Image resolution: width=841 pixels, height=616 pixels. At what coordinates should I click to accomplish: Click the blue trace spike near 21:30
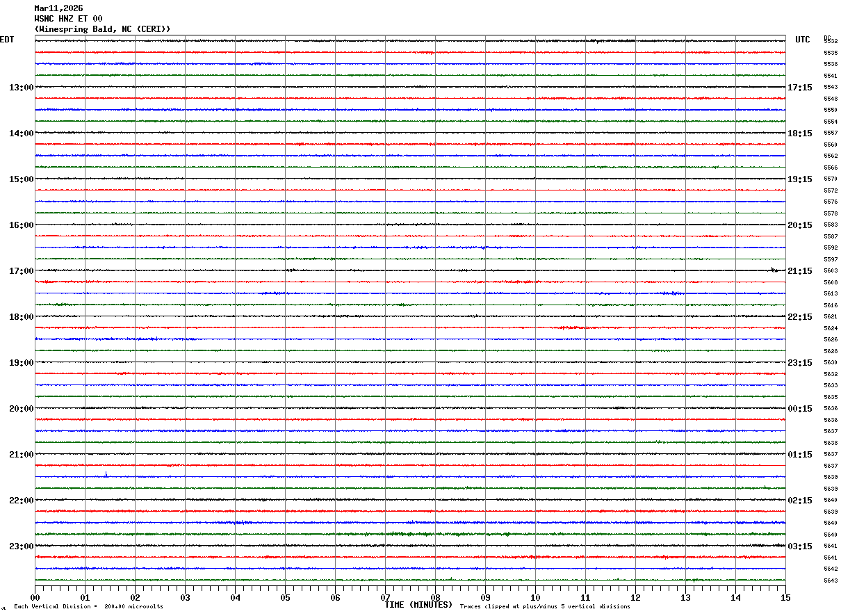(106, 474)
